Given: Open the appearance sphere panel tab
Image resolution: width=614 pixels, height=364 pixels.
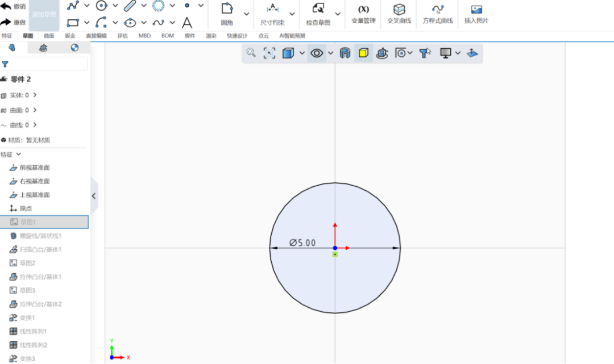Looking at the screenshot, I should (x=75, y=48).
